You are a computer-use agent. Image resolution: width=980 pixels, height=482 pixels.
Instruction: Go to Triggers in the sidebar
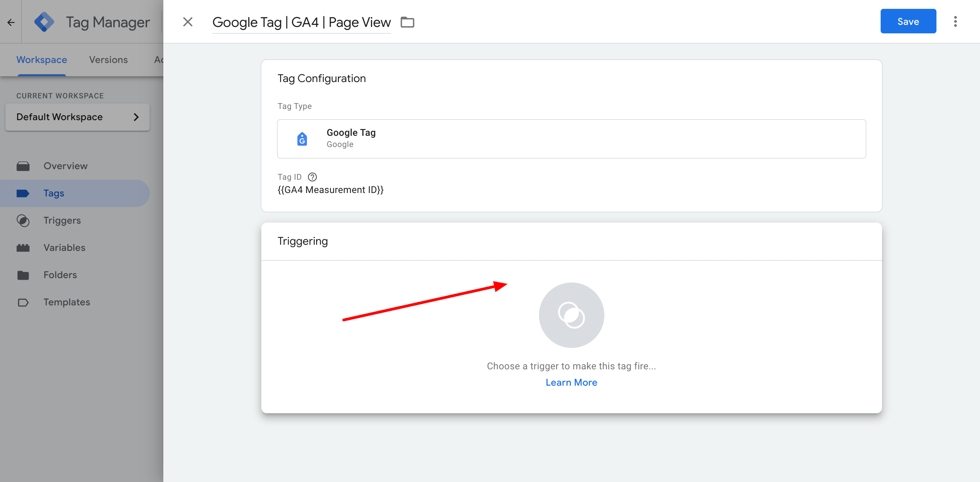point(75,221)
